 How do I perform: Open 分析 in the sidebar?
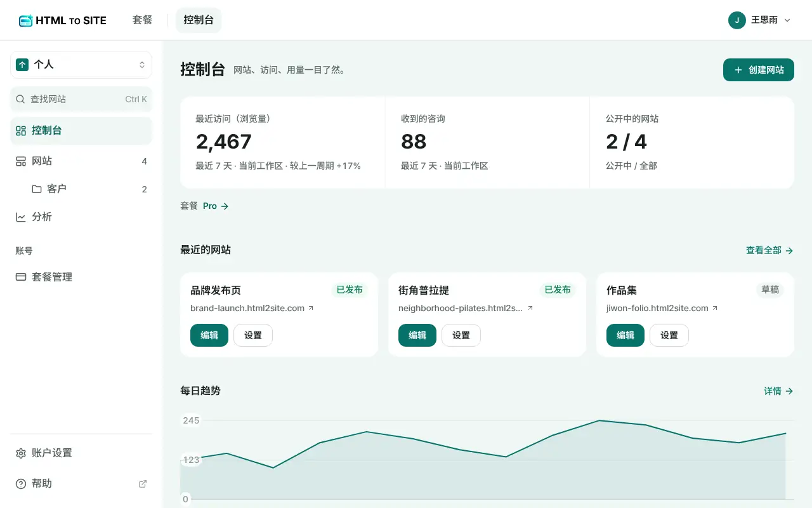[x=81, y=217]
